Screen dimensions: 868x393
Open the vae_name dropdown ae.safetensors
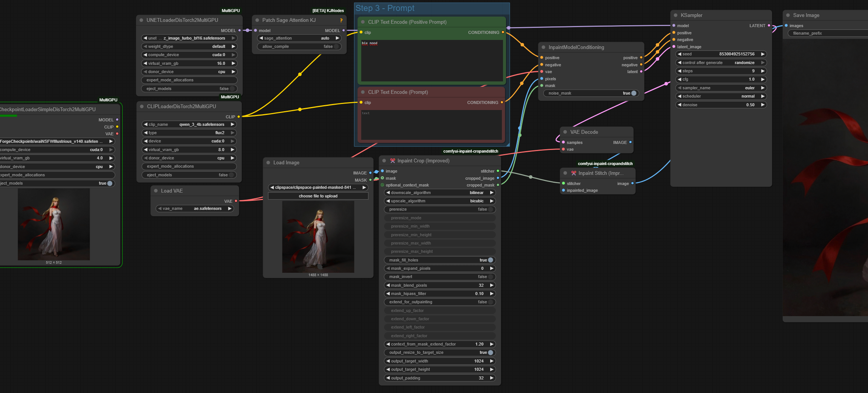(195, 209)
